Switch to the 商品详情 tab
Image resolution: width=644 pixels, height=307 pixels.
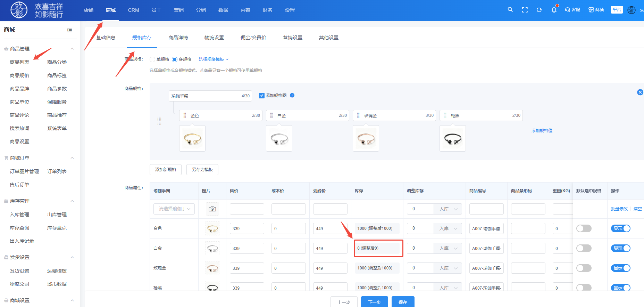click(178, 38)
